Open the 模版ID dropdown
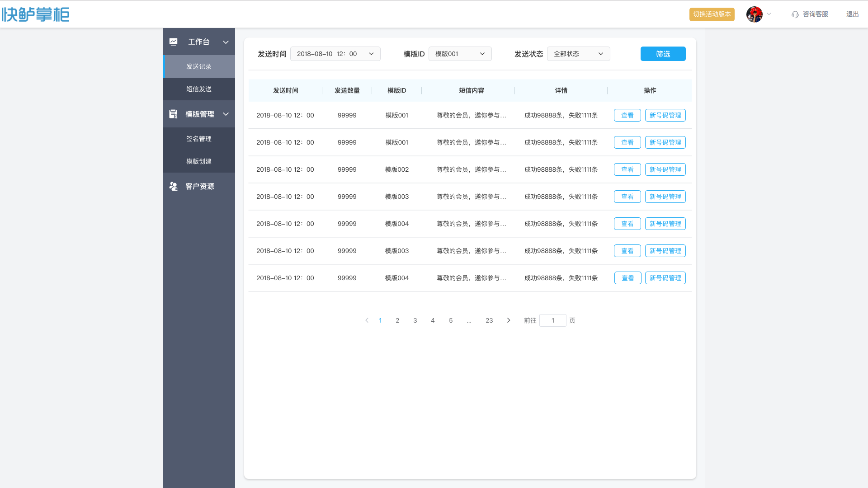868x488 pixels. point(460,54)
